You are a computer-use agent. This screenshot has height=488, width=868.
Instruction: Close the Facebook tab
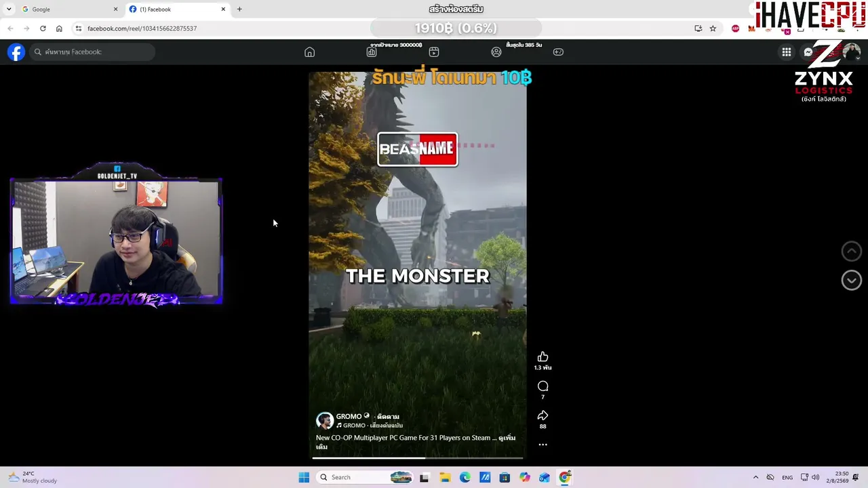coord(223,9)
